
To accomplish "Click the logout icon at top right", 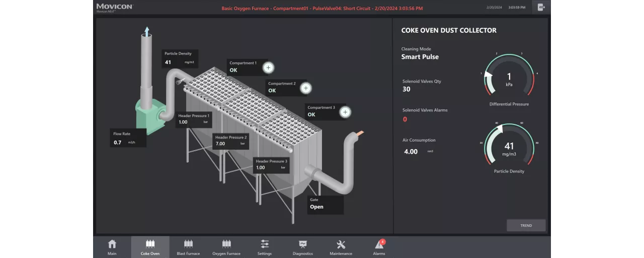I will coord(541,7).
